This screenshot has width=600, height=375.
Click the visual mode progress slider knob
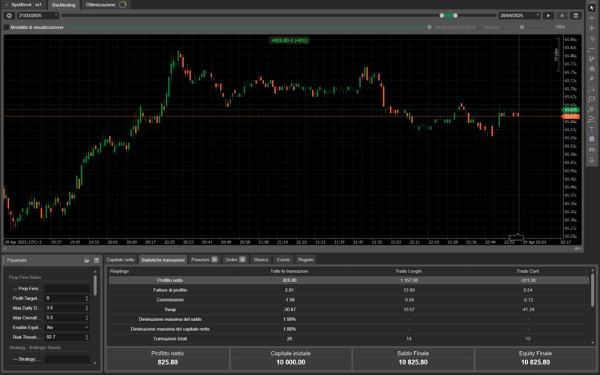[x=429, y=27]
